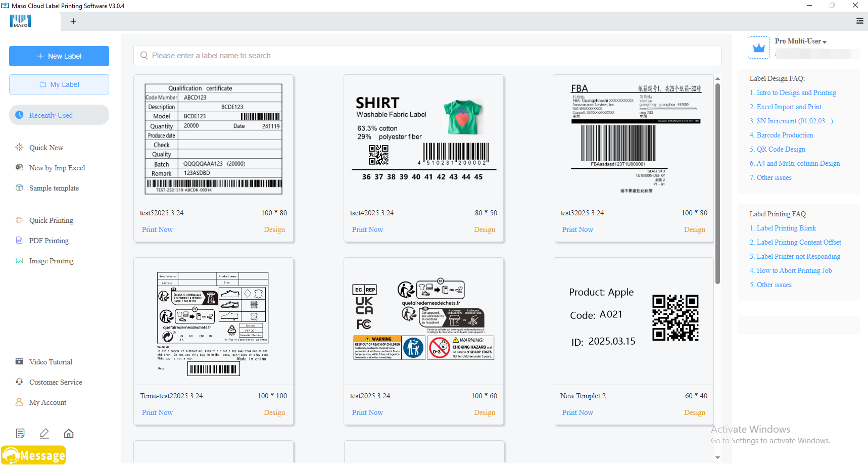The width and height of the screenshot is (868, 466).
Task: Open Sample template from sidebar
Action: point(54,188)
